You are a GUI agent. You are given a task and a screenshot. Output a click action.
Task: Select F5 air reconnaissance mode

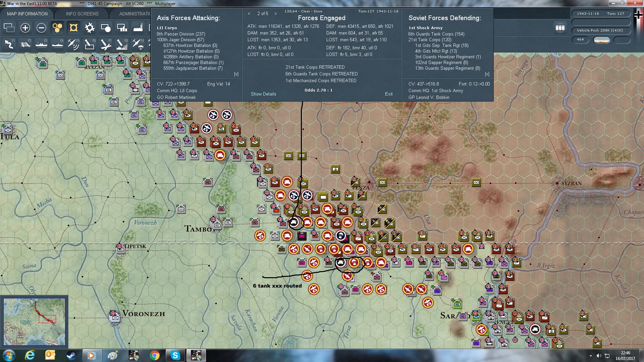coord(73,44)
